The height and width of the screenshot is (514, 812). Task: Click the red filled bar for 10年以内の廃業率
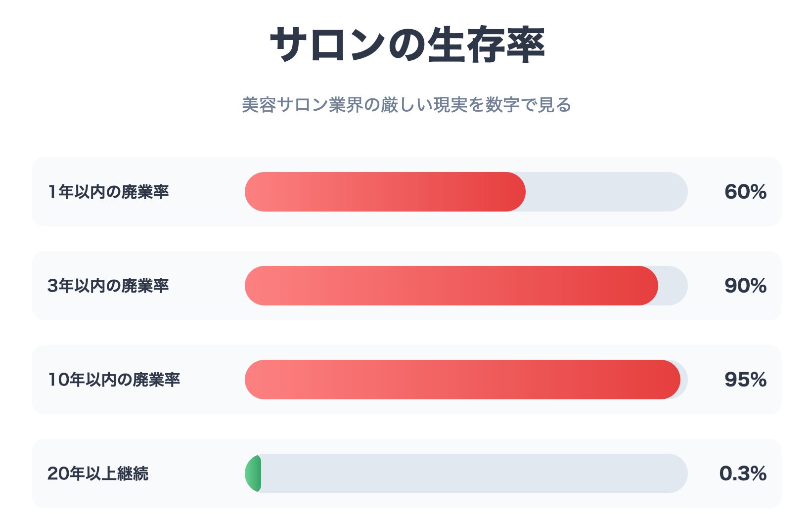coord(462,380)
